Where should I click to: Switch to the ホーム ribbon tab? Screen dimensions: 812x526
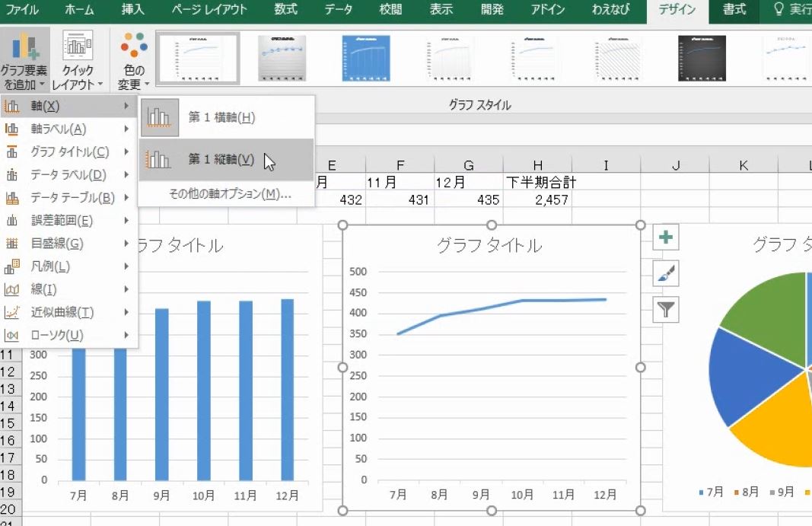[x=79, y=9]
